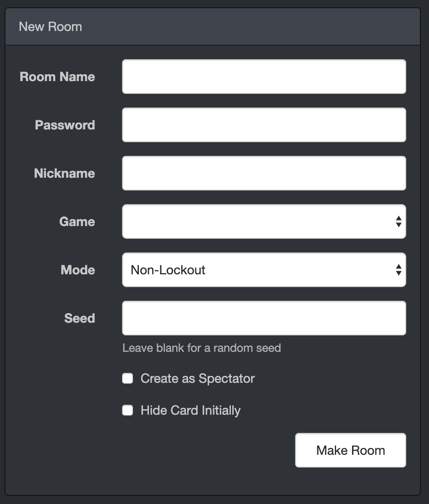Image resolution: width=429 pixels, height=504 pixels.
Task: Click the Hide Card Initially label text
Action: [190, 411]
